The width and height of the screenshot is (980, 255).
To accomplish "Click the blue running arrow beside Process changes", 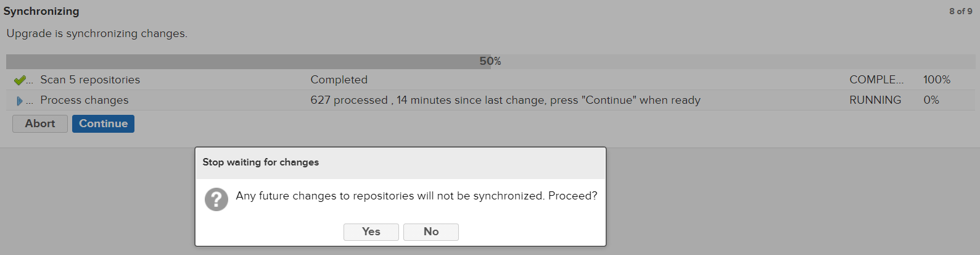I will click(x=20, y=101).
